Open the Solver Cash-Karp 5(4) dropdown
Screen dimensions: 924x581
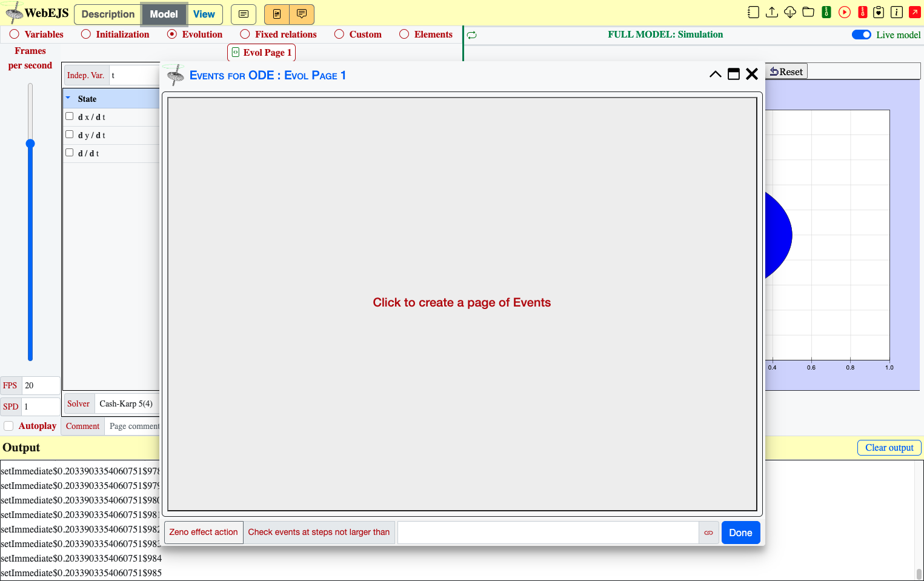(x=126, y=404)
